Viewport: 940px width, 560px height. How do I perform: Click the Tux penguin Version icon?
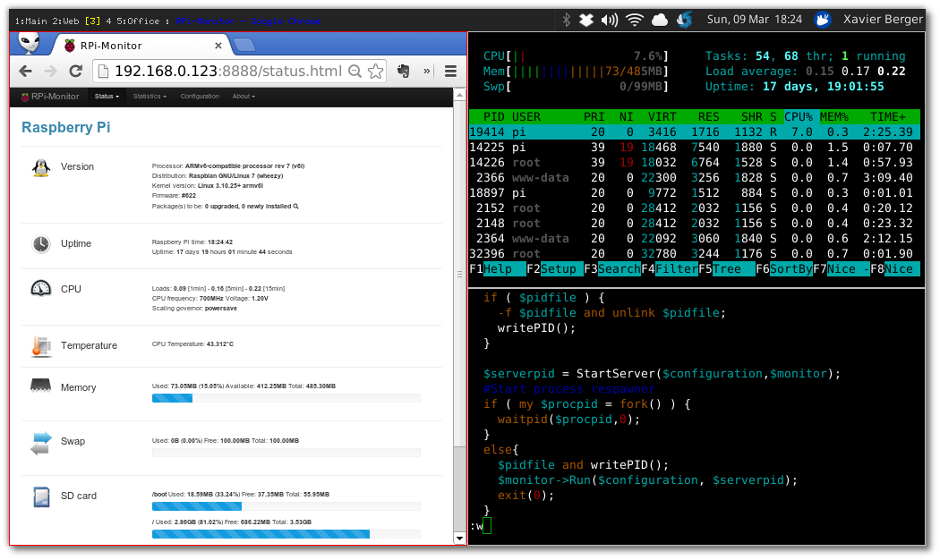(x=41, y=168)
